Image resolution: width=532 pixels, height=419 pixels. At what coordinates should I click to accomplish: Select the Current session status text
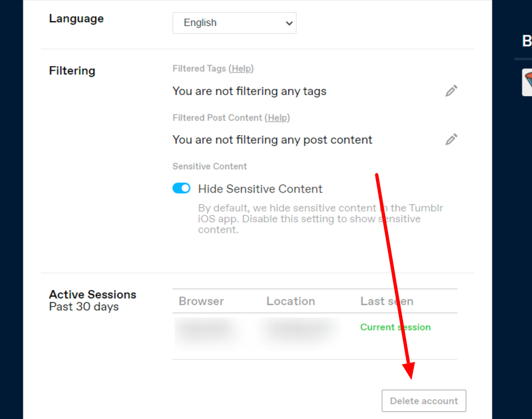(395, 327)
